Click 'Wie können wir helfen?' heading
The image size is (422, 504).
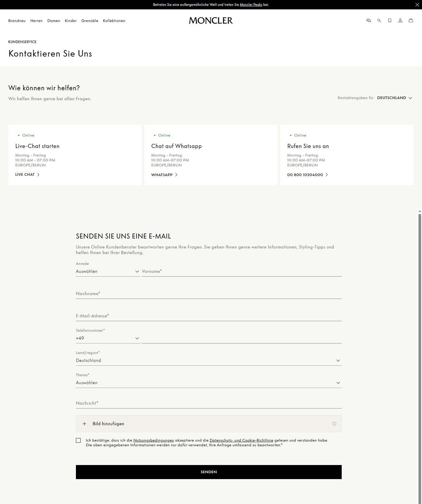[44, 88]
